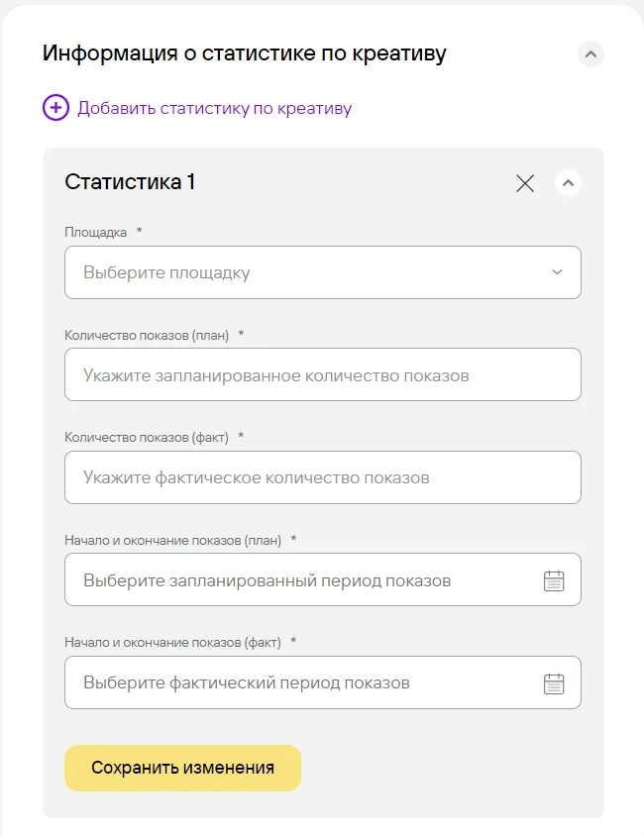The height and width of the screenshot is (836, 644).
Task: Click the "Информация о статистике по креативу" heading
Action: [244, 53]
